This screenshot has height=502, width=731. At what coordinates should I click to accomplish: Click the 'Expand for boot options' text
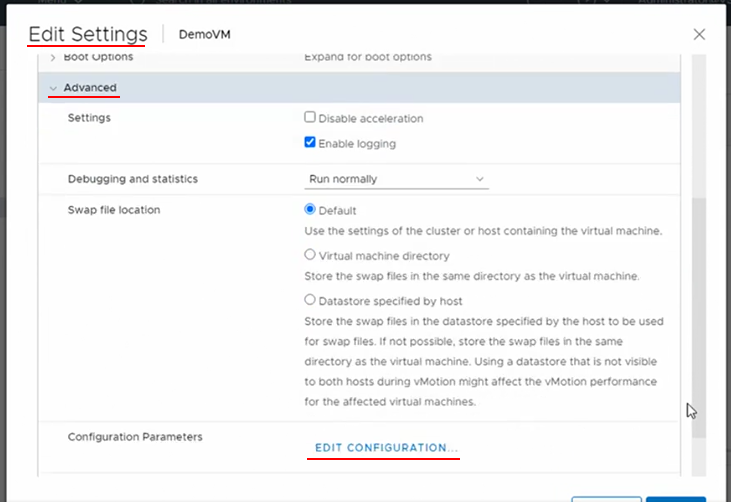click(368, 57)
